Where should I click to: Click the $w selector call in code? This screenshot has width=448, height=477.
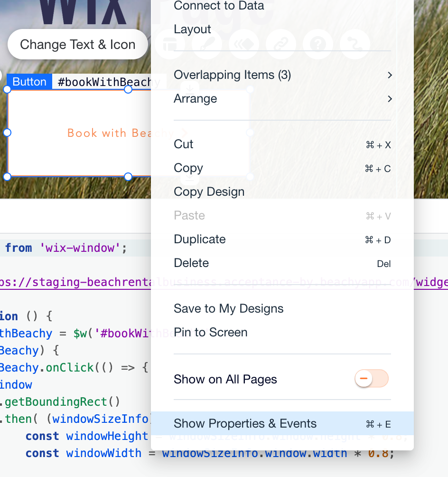click(x=80, y=334)
